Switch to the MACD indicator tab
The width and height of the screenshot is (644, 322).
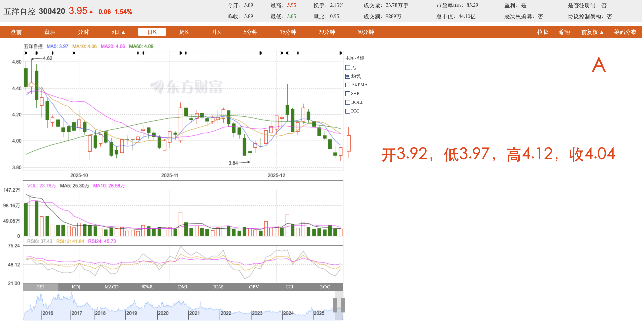pos(112,287)
